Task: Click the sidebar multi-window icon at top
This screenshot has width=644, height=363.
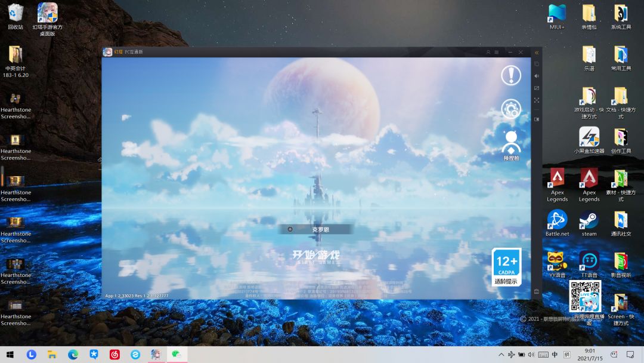Action: coord(537,64)
